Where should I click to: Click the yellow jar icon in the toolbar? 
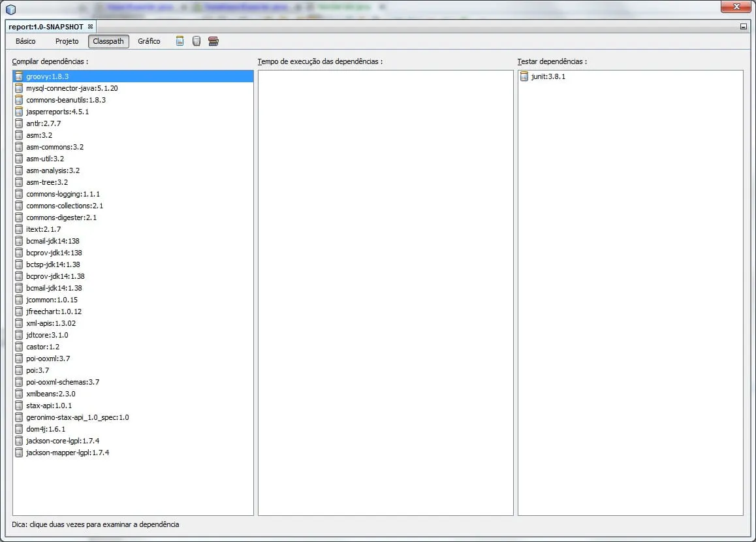pos(180,41)
